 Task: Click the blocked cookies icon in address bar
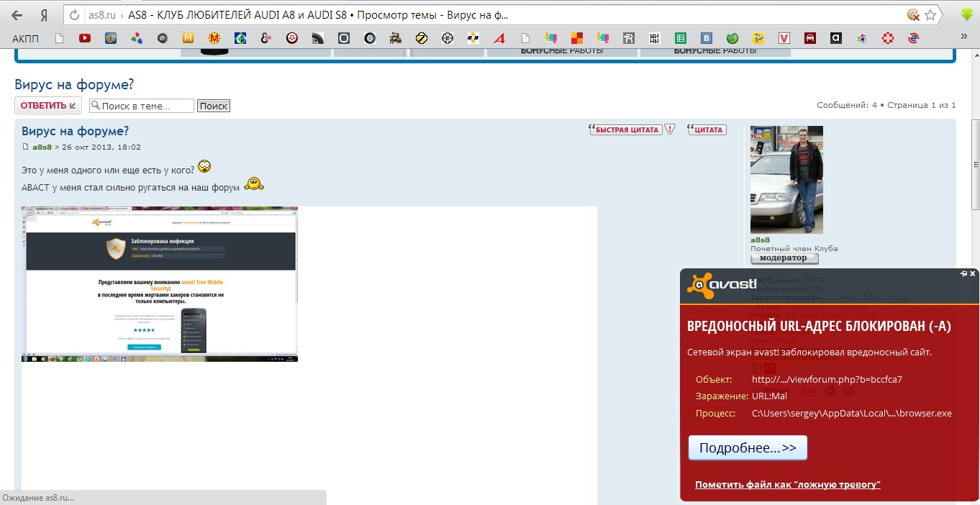914,15
